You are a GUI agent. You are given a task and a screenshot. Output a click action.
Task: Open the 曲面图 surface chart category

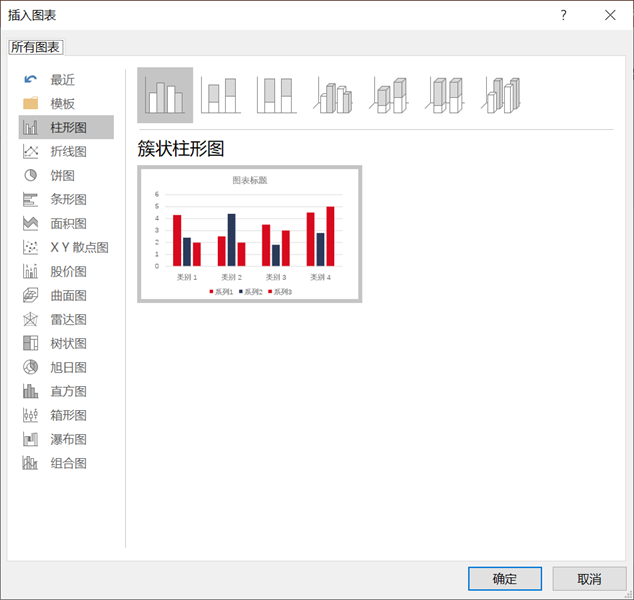click(66, 296)
